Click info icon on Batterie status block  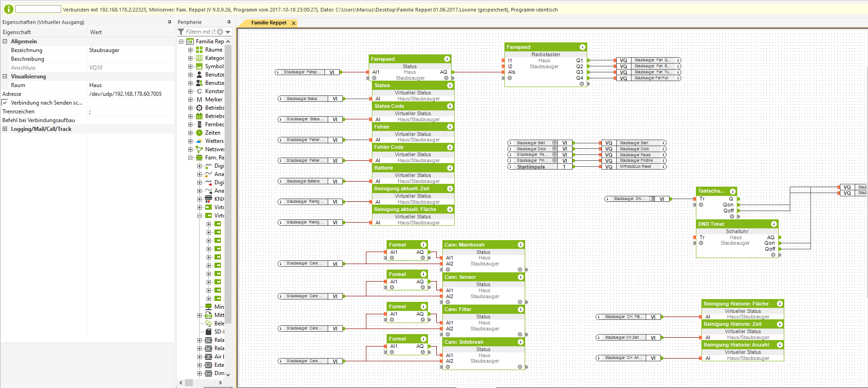click(450, 168)
